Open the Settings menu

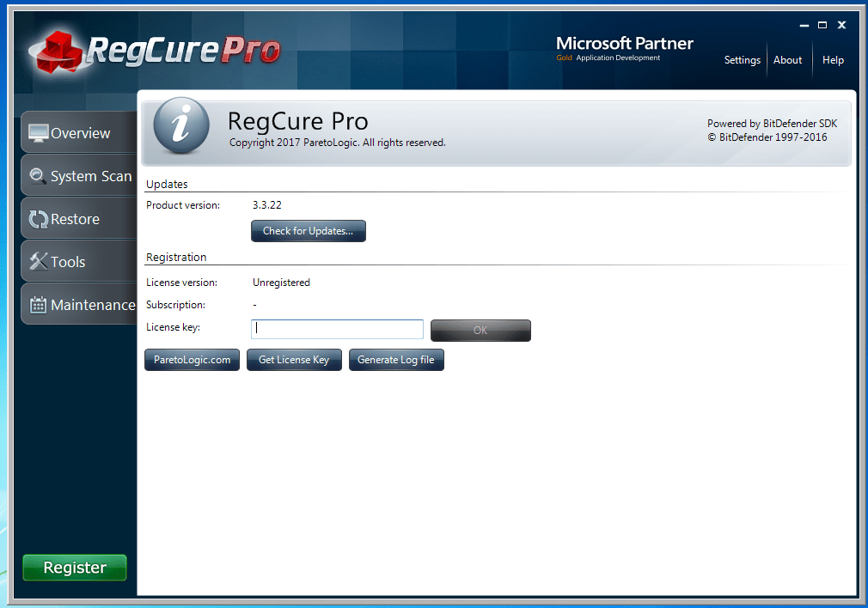point(742,60)
